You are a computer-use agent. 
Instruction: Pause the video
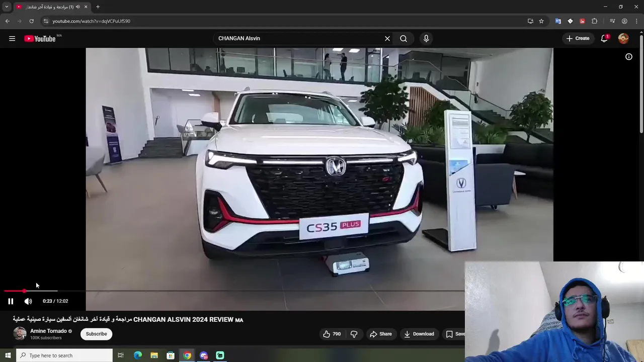coord(11,301)
